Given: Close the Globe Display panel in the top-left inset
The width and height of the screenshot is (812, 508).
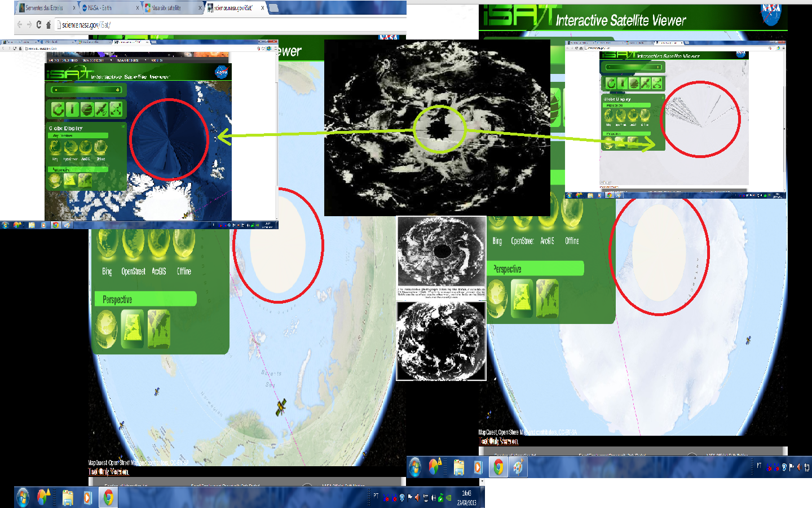Looking at the screenshot, I should 123,127.
